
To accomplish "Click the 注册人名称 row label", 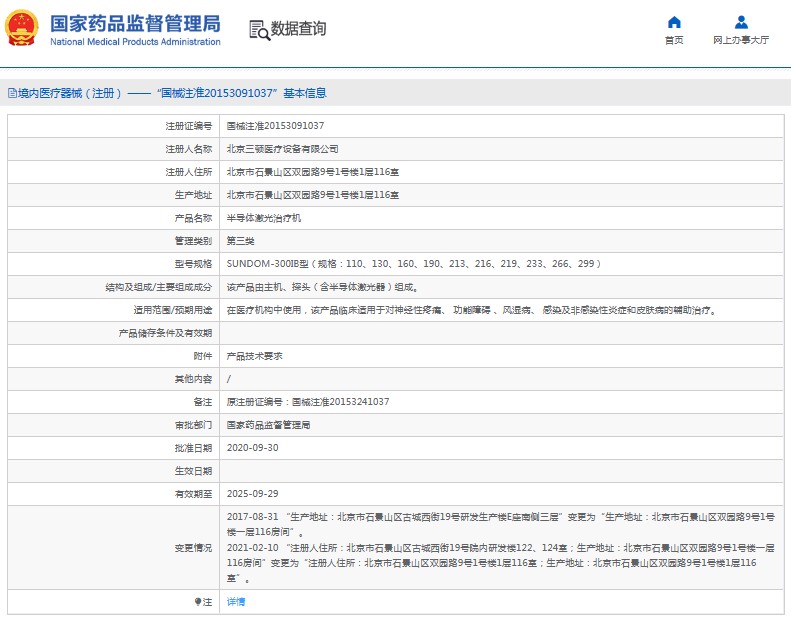I will point(189,149).
